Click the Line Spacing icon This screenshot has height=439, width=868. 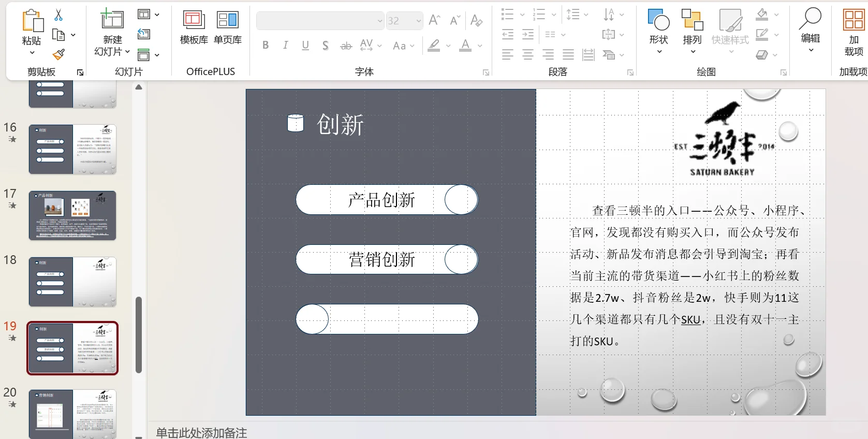[x=573, y=14]
